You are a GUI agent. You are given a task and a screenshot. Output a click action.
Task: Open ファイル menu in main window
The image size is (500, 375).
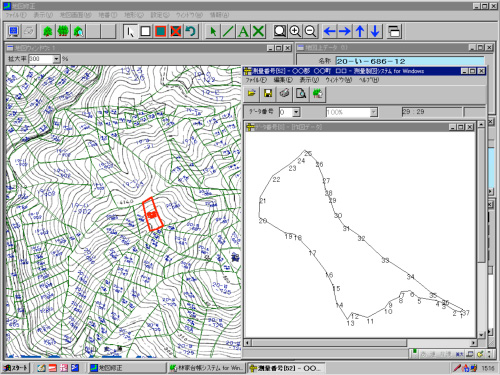tap(16, 15)
